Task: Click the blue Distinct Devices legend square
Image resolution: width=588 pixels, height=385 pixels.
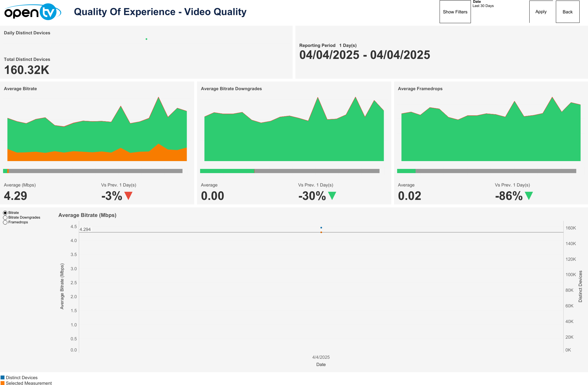Action: (x=3, y=377)
